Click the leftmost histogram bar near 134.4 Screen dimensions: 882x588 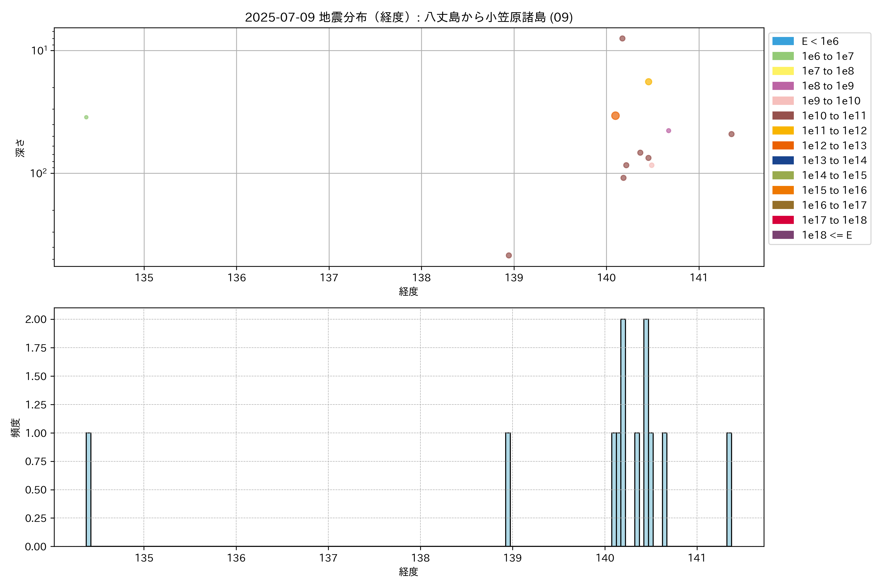(88, 489)
